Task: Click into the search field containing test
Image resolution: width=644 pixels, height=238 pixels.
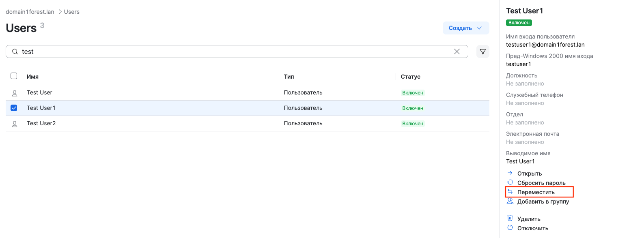Action: pos(235,51)
